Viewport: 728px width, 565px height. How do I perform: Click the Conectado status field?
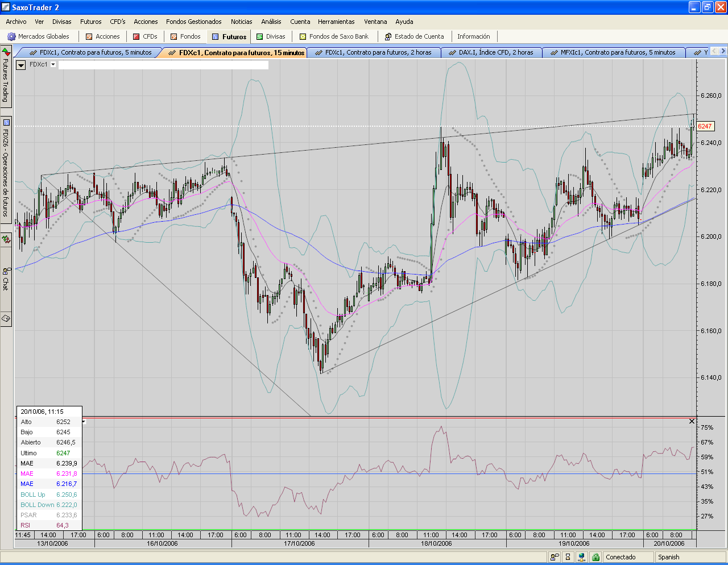pyautogui.click(x=628, y=557)
